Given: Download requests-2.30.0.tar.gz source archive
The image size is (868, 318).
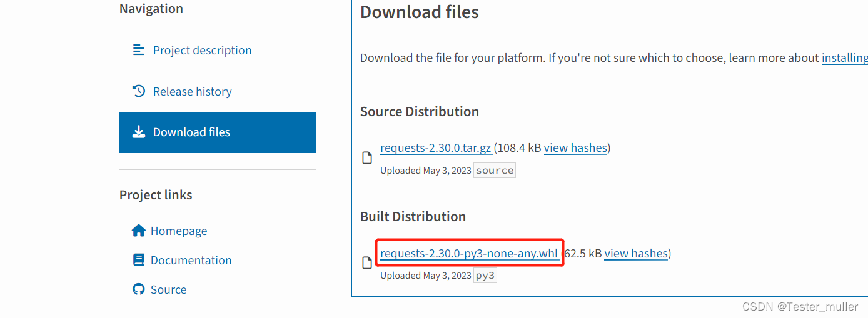Looking at the screenshot, I should 436,148.
